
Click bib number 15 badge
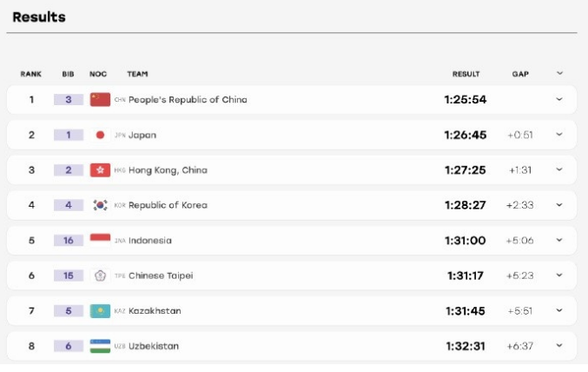coord(69,276)
